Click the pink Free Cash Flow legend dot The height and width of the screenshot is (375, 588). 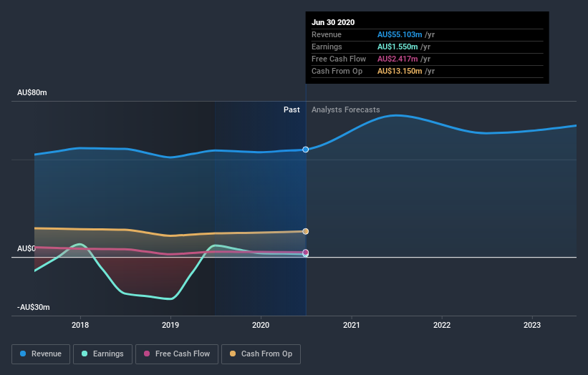tap(147, 354)
